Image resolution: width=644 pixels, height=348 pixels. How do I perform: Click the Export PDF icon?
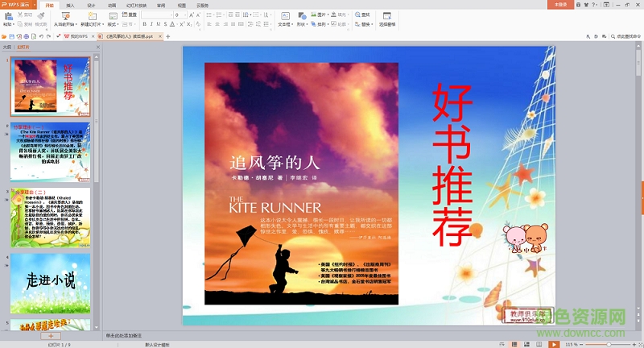(19, 36)
